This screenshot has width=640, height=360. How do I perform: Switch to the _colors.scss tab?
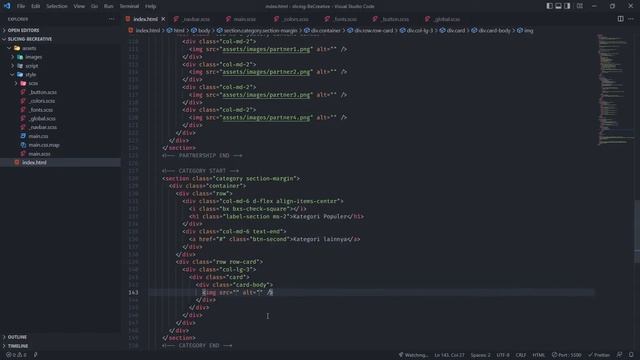[x=292, y=19]
